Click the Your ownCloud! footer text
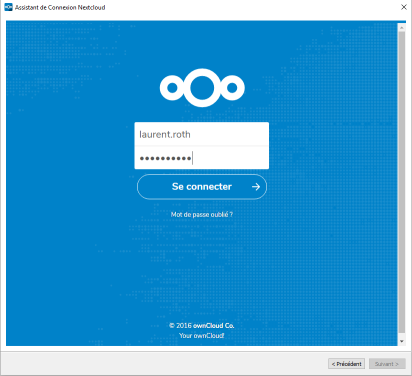The height and width of the screenshot is (376, 412). (x=202, y=335)
